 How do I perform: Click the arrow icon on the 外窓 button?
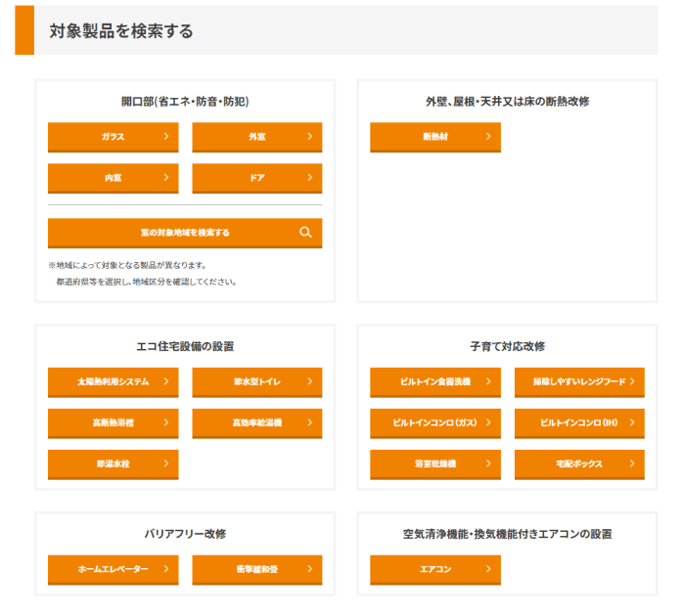point(310,137)
